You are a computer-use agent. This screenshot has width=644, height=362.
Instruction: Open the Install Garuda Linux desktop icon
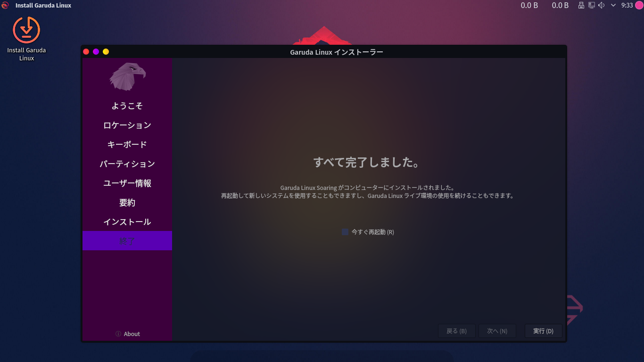26,39
